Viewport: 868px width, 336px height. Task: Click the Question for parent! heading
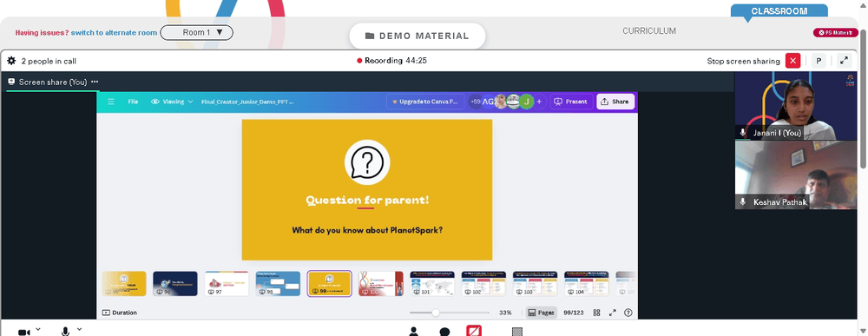(367, 200)
